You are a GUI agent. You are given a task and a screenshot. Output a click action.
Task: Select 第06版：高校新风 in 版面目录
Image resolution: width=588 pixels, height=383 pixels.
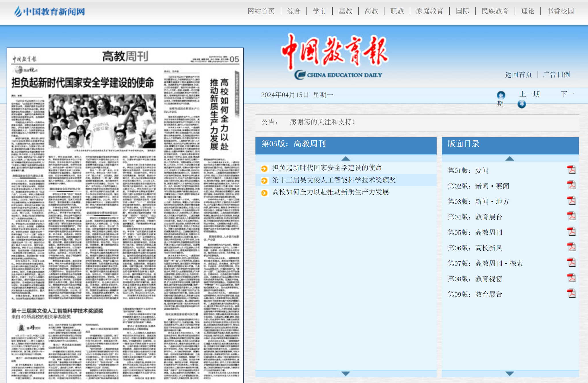coord(475,248)
